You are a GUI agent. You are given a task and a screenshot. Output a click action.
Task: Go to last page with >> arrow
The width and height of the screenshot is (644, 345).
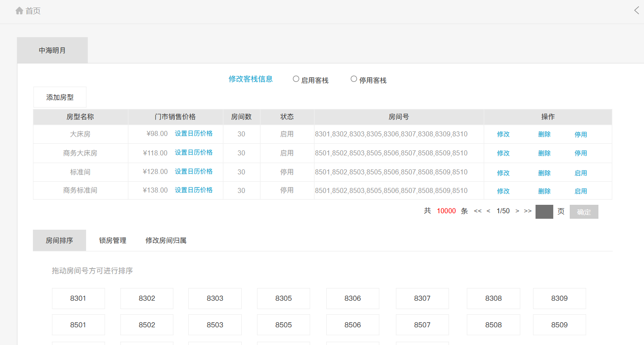[x=528, y=211]
